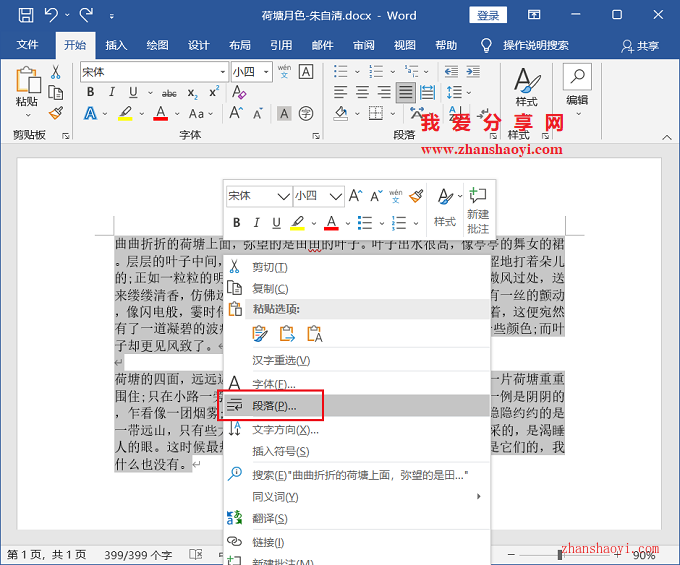Expand the 同义词 submenu arrow
The height and width of the screenshot is (565, 680).
[479, 496]
